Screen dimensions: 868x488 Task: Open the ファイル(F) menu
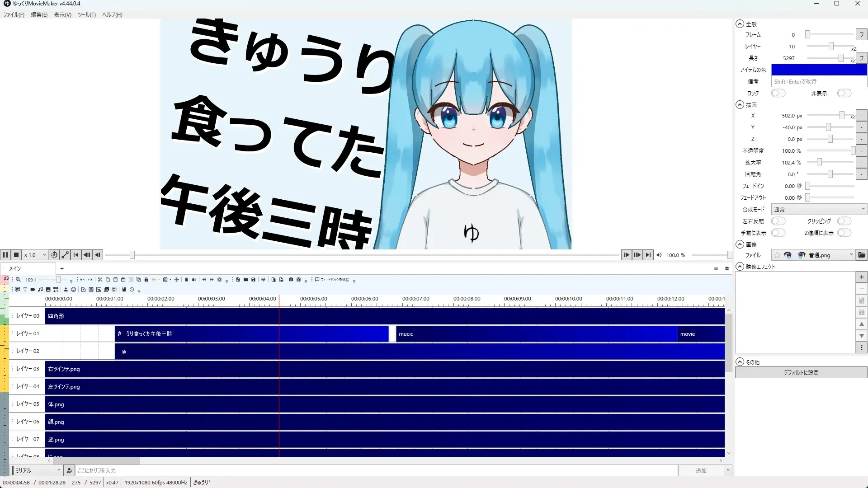pyautogui.click(x=14, y=15)
